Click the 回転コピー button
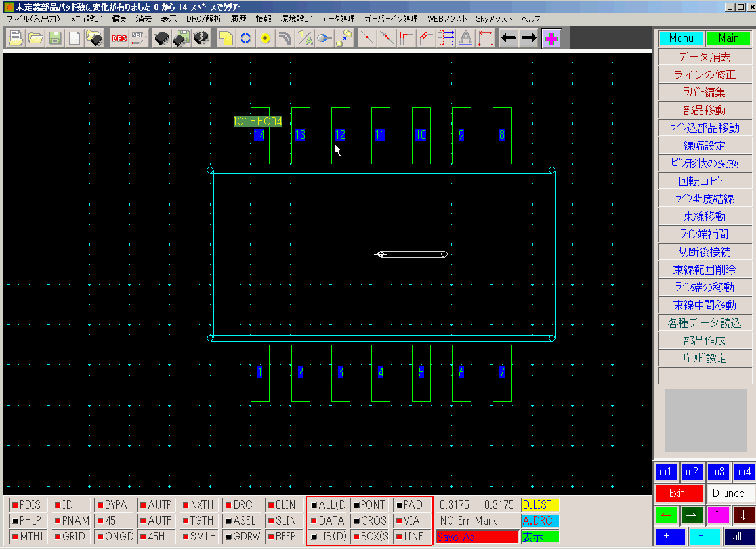Viewport: 756px width, 549px height. click(704, 181)
